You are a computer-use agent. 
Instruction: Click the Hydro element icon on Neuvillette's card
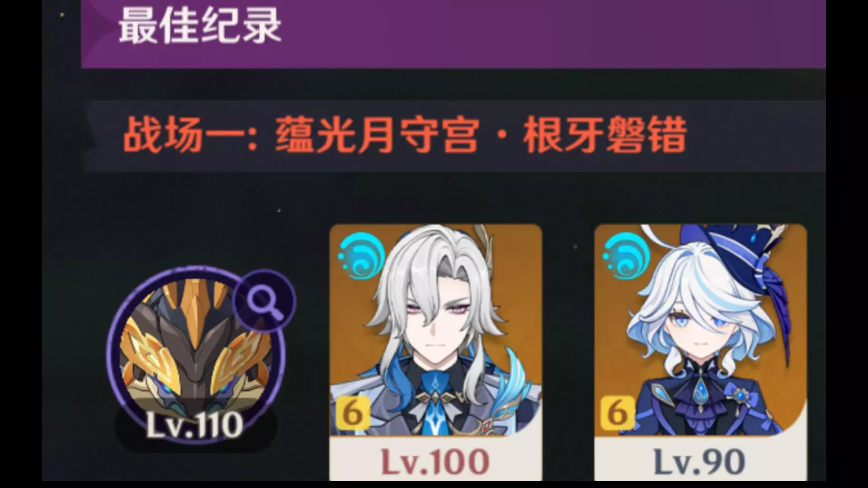tap(361, 256)
